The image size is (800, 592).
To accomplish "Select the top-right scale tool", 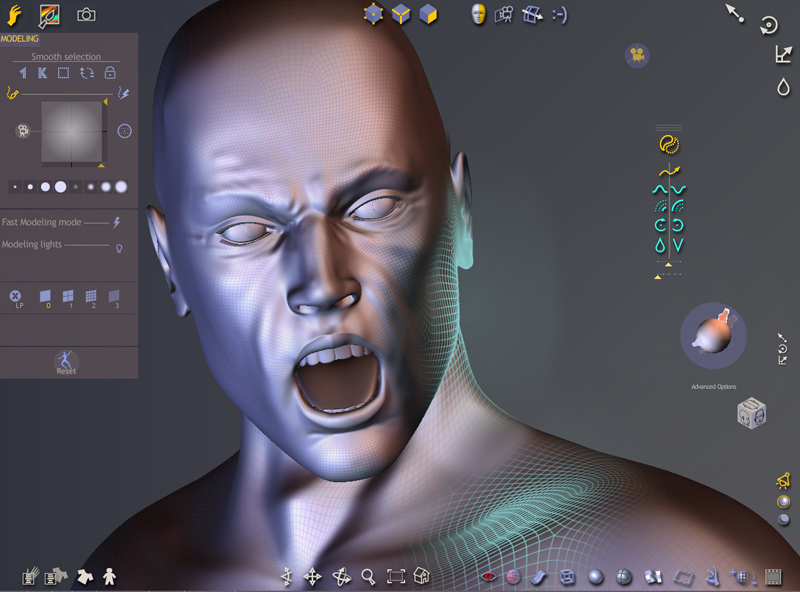I will click(x=783, y=54).
